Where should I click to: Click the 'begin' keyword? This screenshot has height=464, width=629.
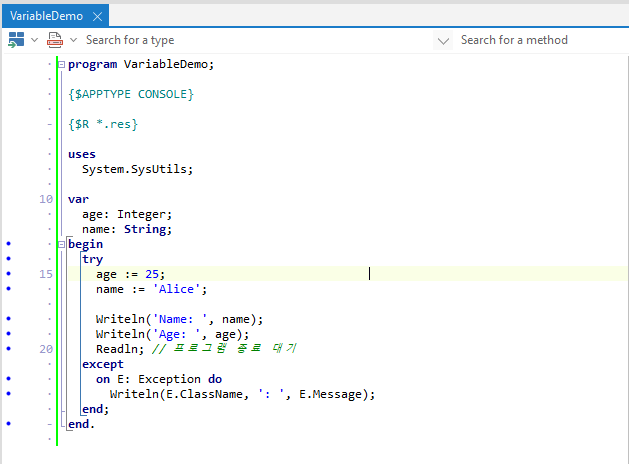tap(85, 244)
